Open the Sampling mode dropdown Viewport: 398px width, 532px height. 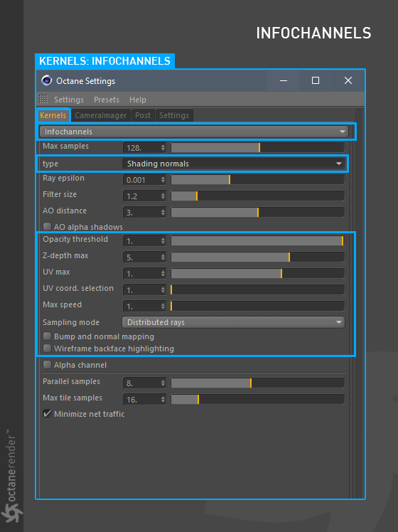click(x=234, y=322)
